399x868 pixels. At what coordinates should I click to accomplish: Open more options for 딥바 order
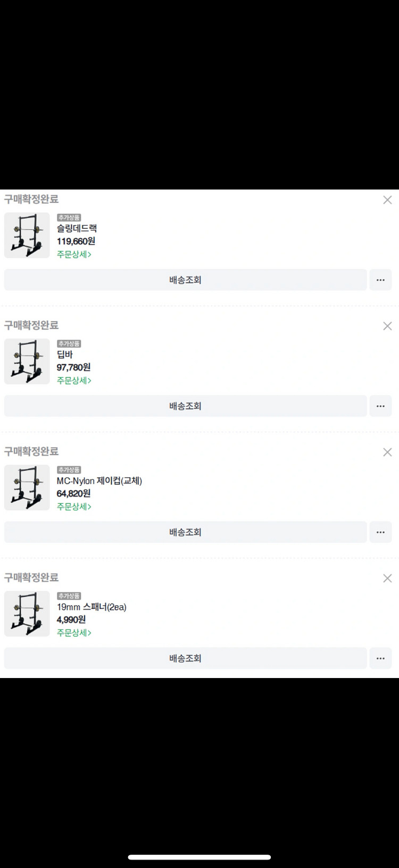tap(380, 406)
